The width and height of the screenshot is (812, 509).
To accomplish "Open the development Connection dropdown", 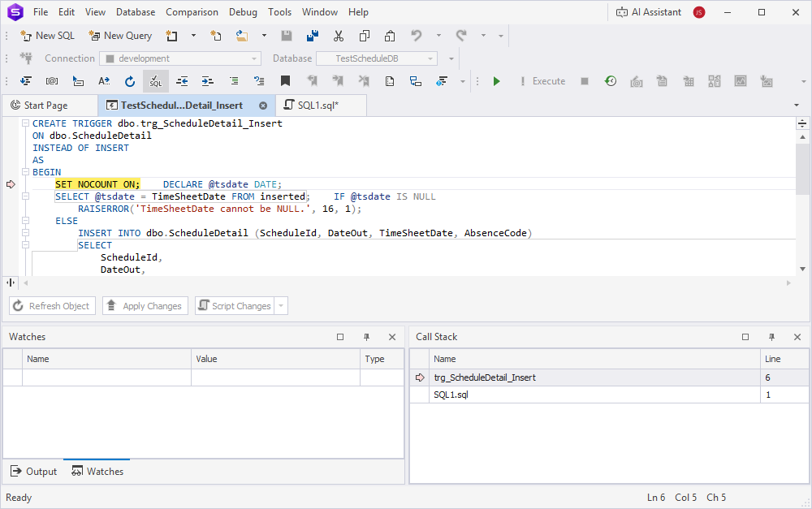I will 253,58.
